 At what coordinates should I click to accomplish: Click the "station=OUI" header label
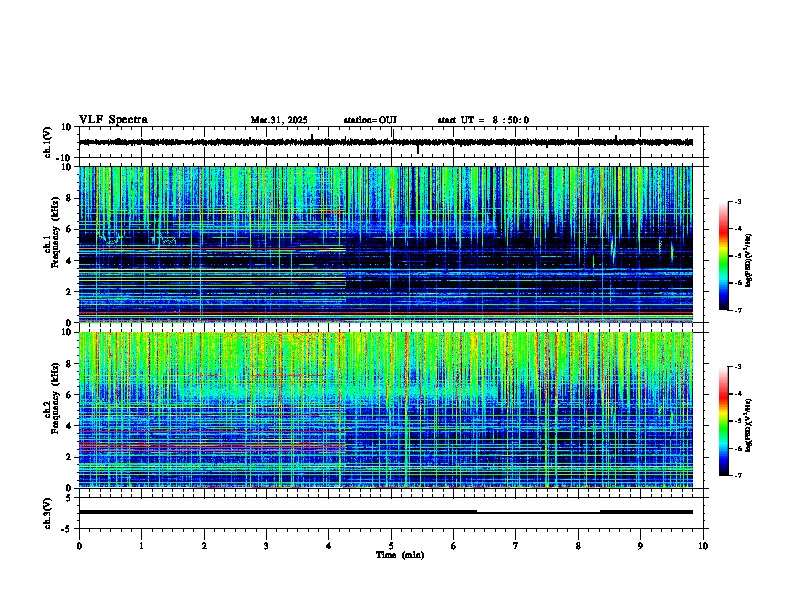(370, 120)
